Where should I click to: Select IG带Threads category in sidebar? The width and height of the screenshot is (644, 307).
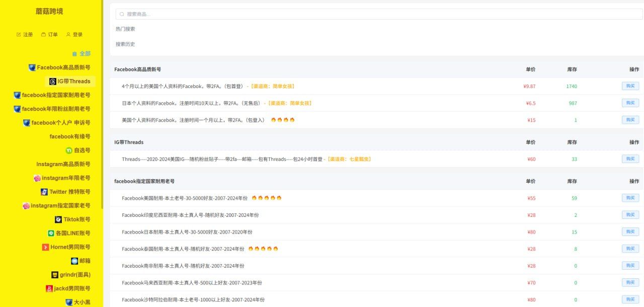coord(70,82)
